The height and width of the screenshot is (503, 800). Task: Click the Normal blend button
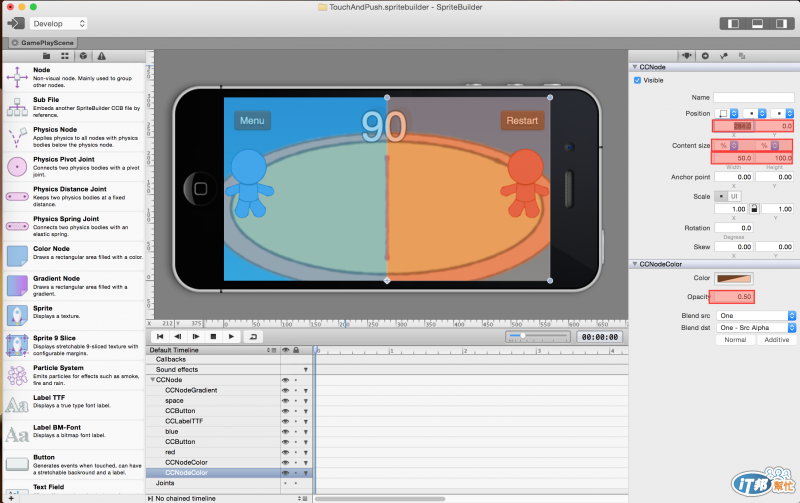coord(735,340)
